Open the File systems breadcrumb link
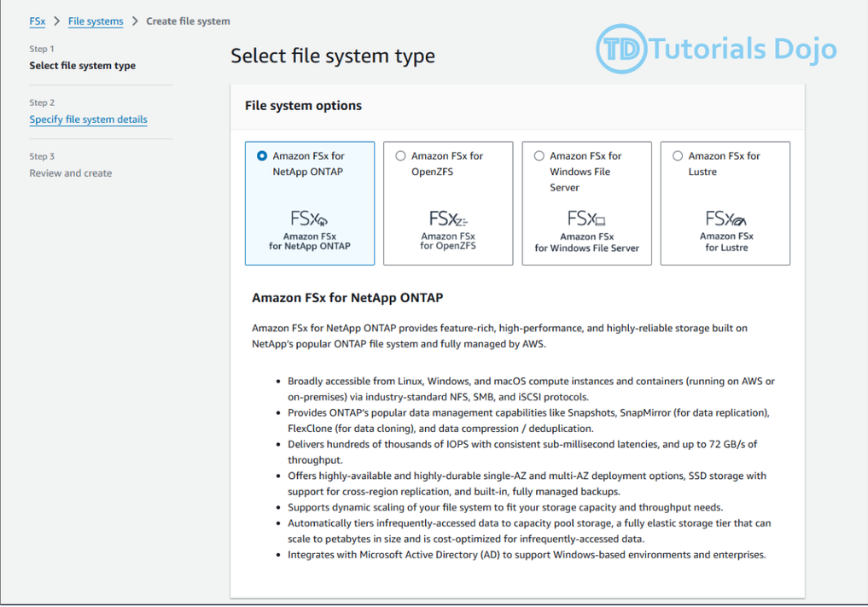The image size is (868, 607). click(96, 21)
